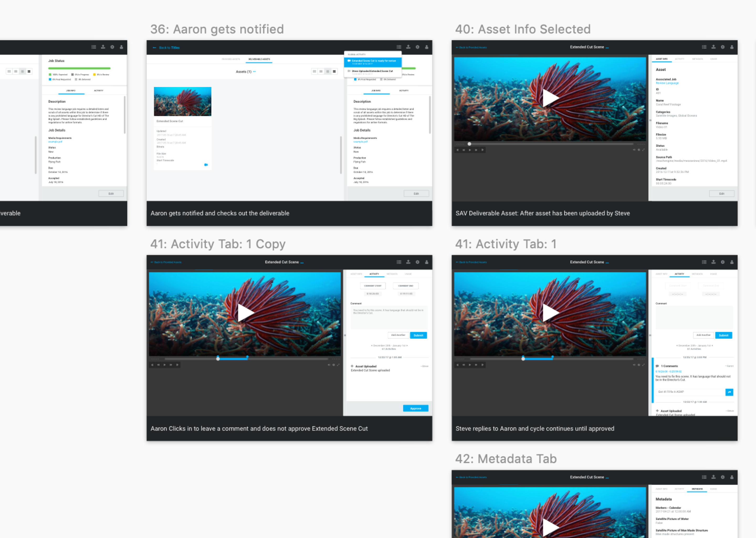Open the example.pdf link in Aaron gets notified
This screenshot has height=538, width=756.
[360, 142]
